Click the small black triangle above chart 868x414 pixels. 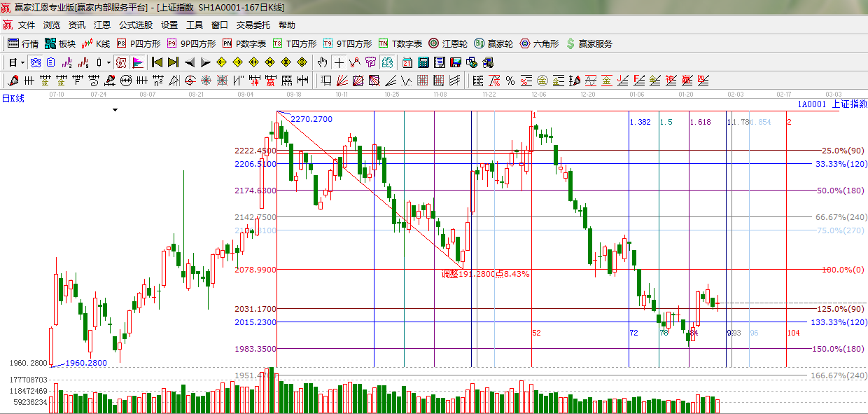(x=115, y=110)
